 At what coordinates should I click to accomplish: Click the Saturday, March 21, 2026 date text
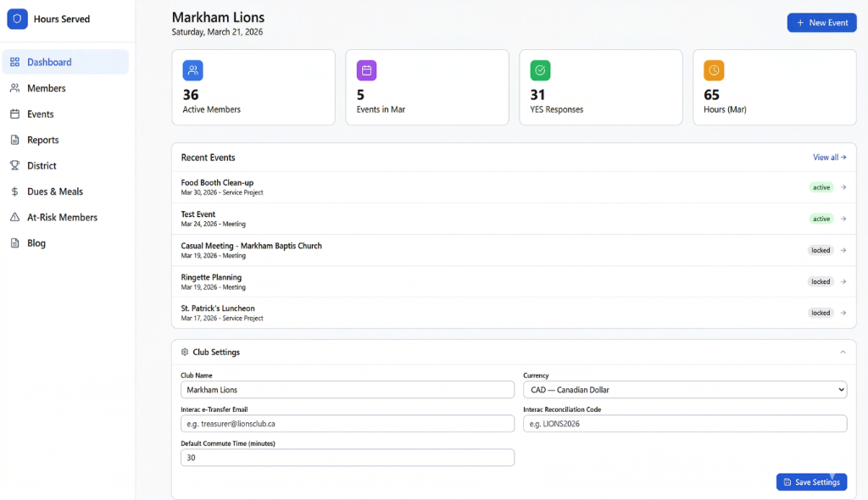217,32
